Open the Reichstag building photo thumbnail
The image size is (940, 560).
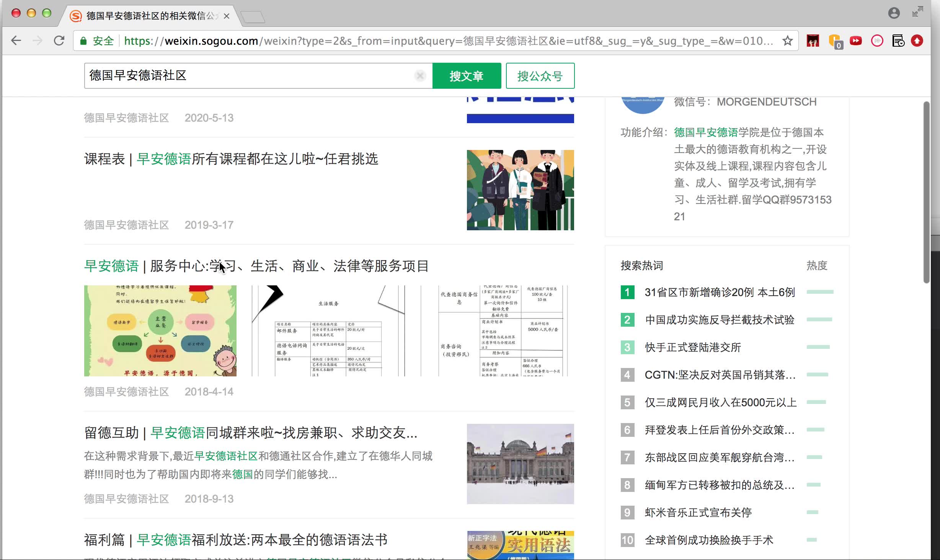[x=520, y=464]
